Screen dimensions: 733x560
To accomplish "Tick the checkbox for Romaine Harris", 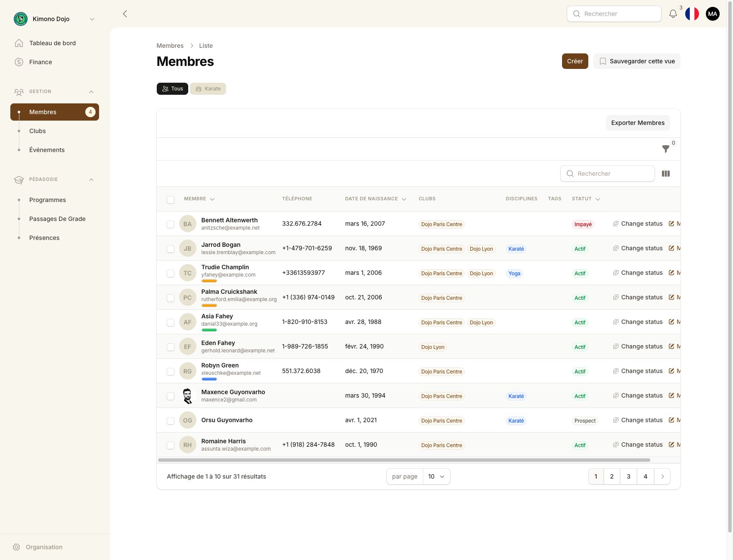I will tap(171, 445).
